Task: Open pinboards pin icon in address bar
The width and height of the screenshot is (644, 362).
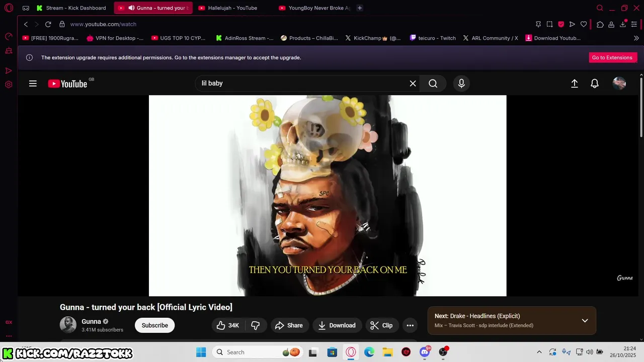Action: pyautogui.click(x=538, y=24)
